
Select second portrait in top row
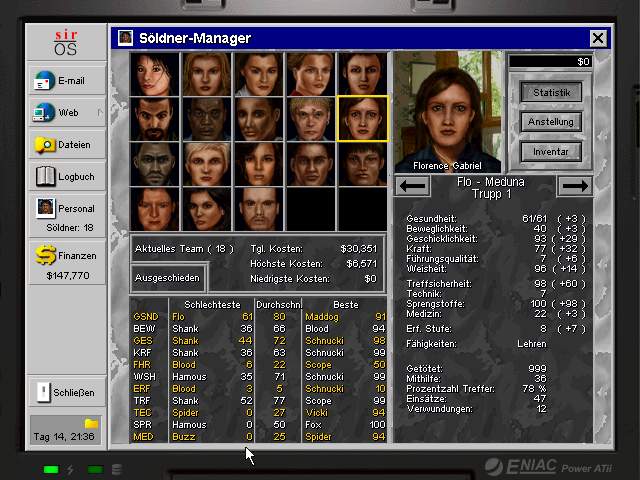(x=207, y=74)
